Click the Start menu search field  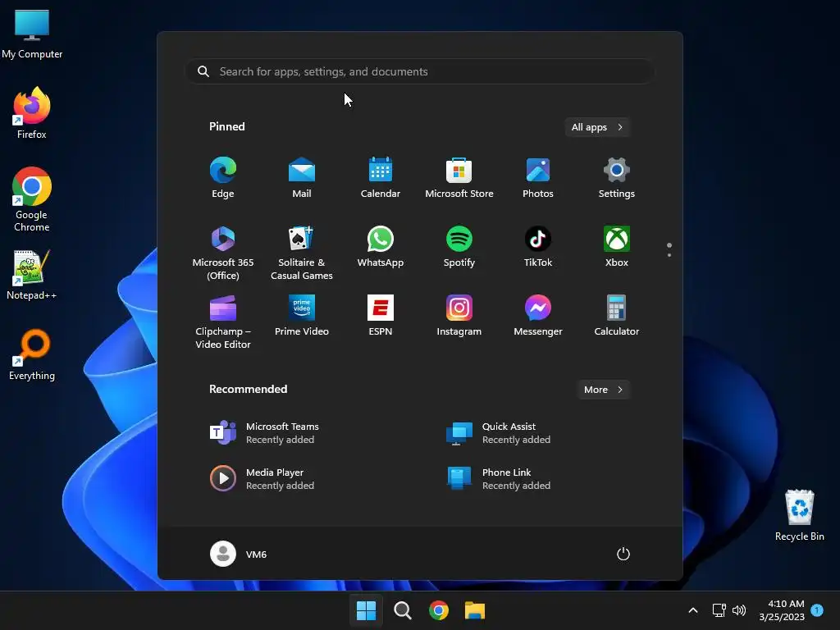point(419,71)
